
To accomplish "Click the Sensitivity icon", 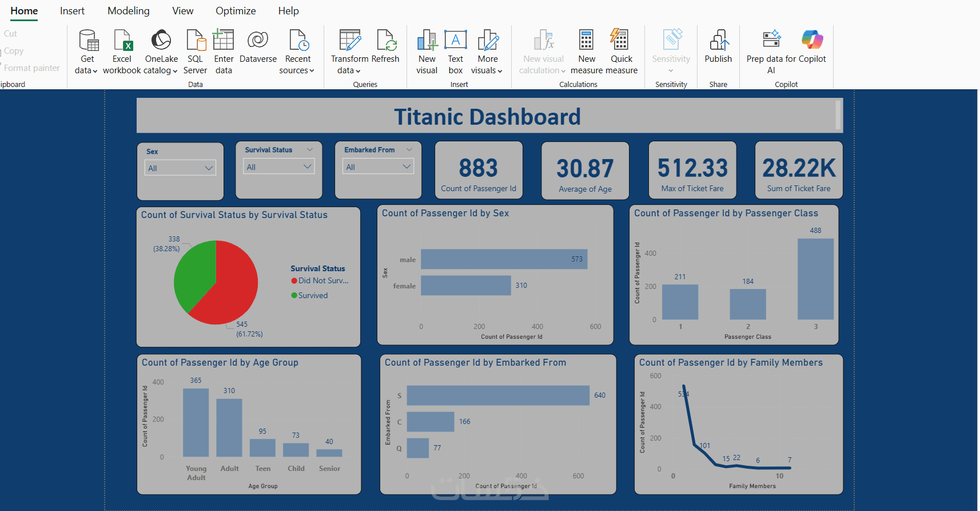I will tap(672, 39).
